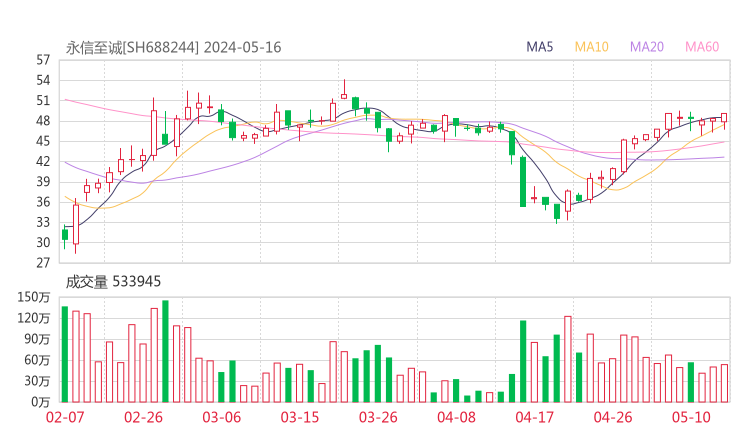The width and height of the screenshot is (740, 440).
Task: Select the 03-26 date label
Action: (x=378, y=417)
